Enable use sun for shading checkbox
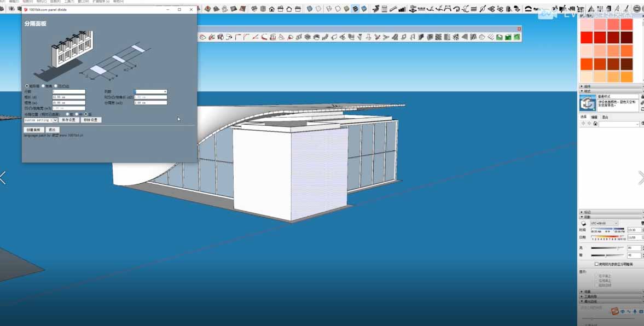Screen dimensions: 644x326 click(596, 264)
